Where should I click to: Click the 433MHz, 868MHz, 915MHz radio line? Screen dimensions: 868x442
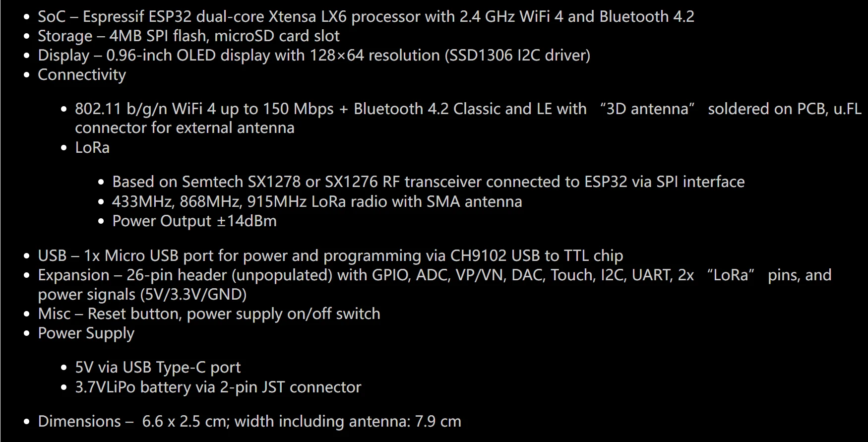[317, 201]
